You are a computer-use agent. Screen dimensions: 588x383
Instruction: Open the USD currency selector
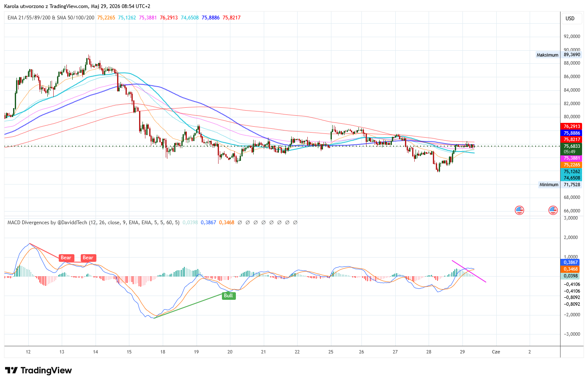tap(570, 18)
